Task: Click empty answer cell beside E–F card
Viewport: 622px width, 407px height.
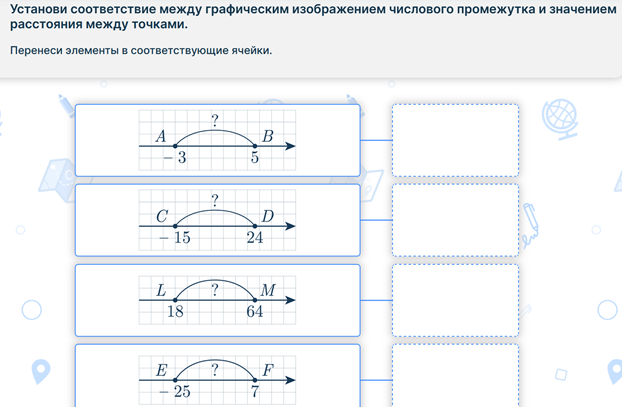Action: coord(455,376)
